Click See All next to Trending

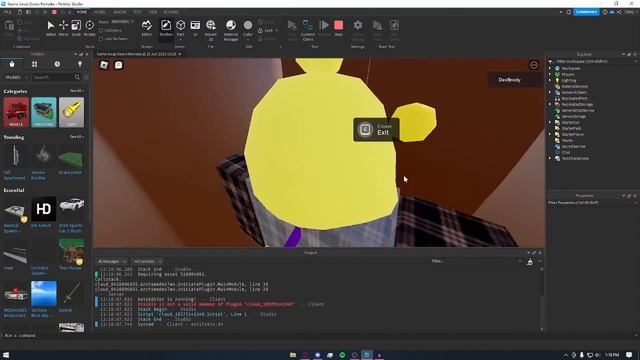click(76, 137)
